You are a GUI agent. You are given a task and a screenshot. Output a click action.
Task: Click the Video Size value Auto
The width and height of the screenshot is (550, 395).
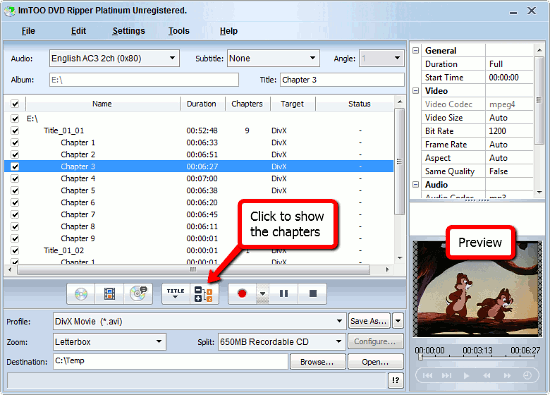pyautogui.click(x=498, y=118)
